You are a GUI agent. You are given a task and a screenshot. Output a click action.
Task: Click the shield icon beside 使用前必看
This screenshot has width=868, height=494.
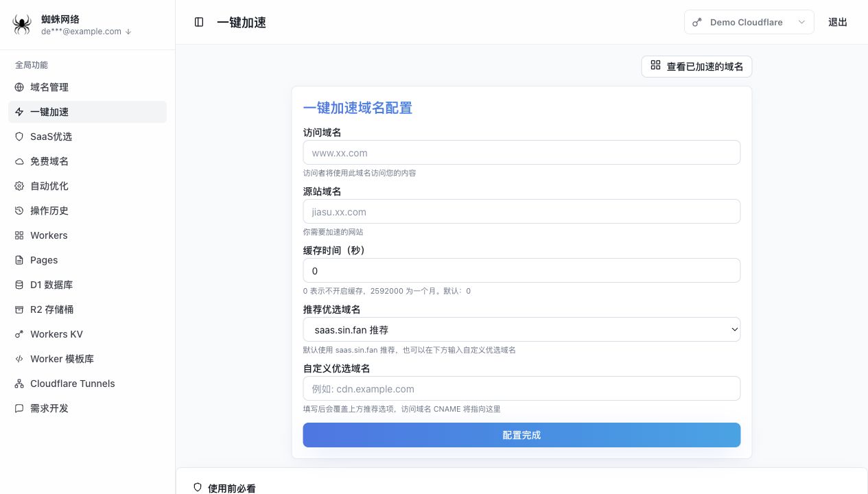point(198,488)
